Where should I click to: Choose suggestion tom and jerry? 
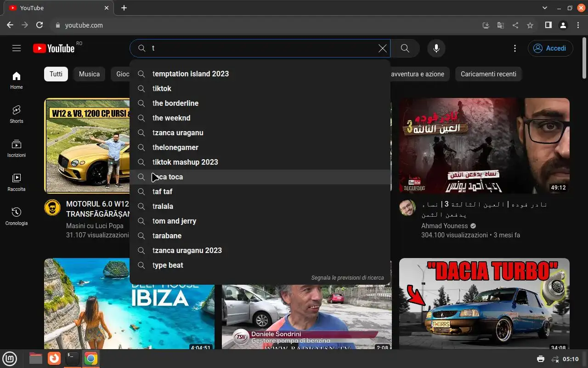260,221
